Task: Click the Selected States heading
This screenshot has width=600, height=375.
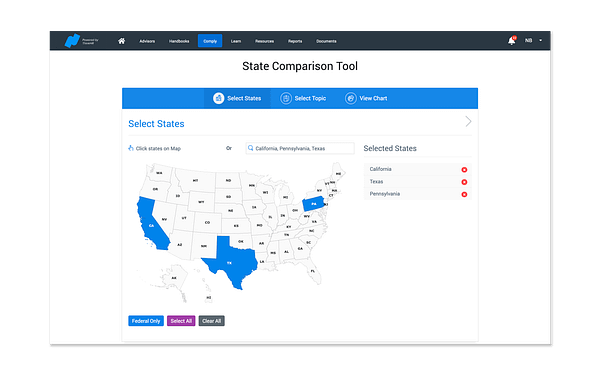Action: 390,148
